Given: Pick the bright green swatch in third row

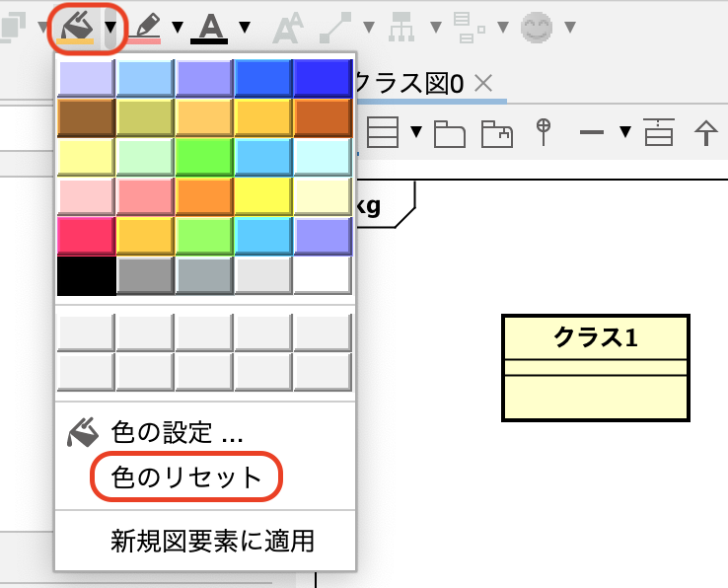Looking at the screenshot, I should tap(204, 157).
